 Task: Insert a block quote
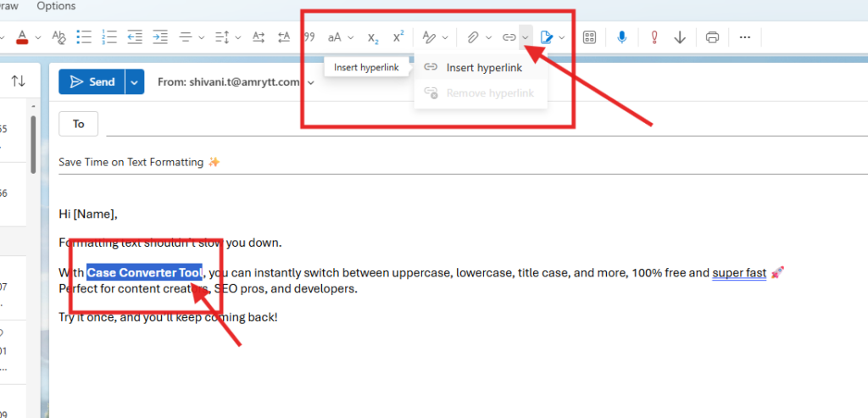pos(310,37)
